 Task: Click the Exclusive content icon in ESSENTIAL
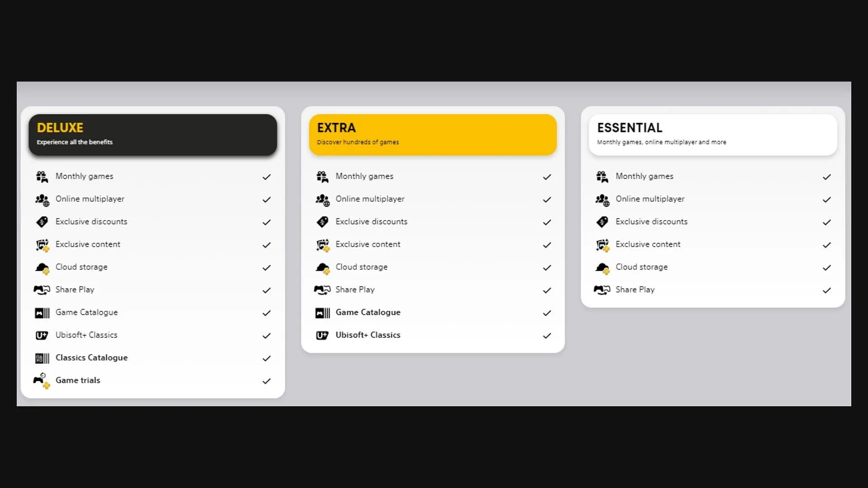(x=602, y=244)
